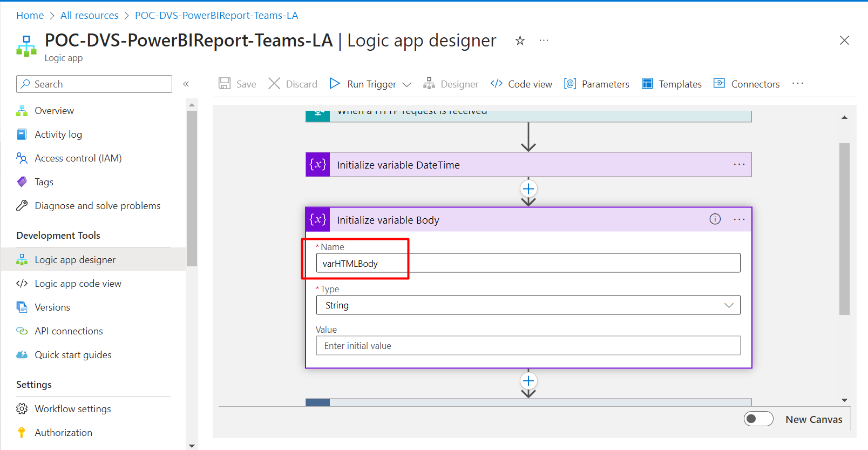Click Discard in the designer toolbar

pyautogui.click(x=293, y=84)
